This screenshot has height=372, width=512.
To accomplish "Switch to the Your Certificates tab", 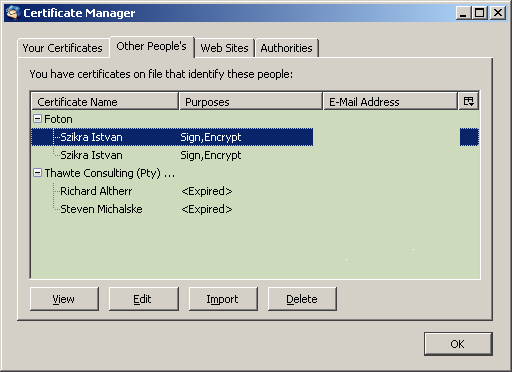I will coord(63,48).
